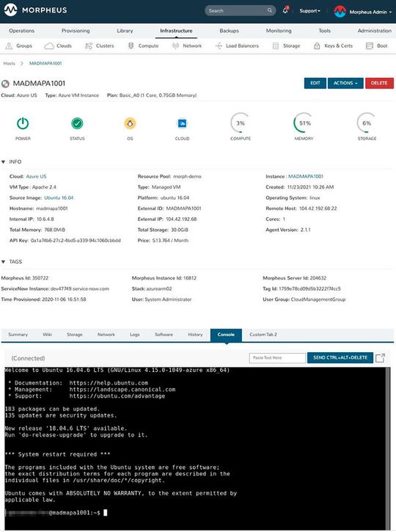Image resolution: width=396 pixels, height=532 pixels.
Task: Click the Groups icon in the submenu
Action: coord(9,45)
